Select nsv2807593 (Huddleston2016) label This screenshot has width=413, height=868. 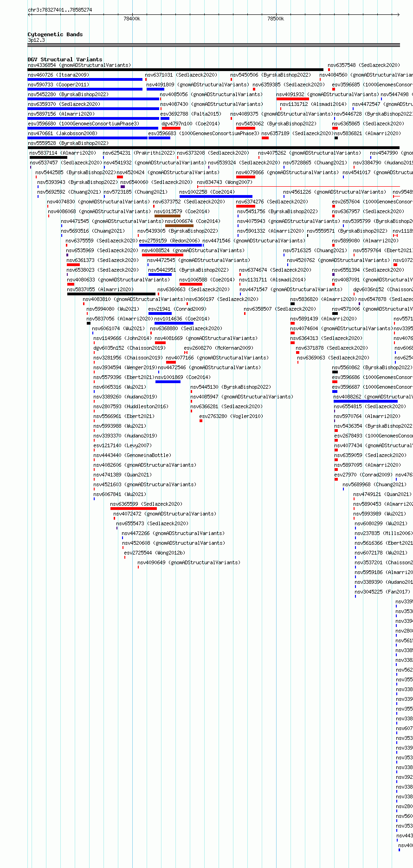[x=131, y=406]
